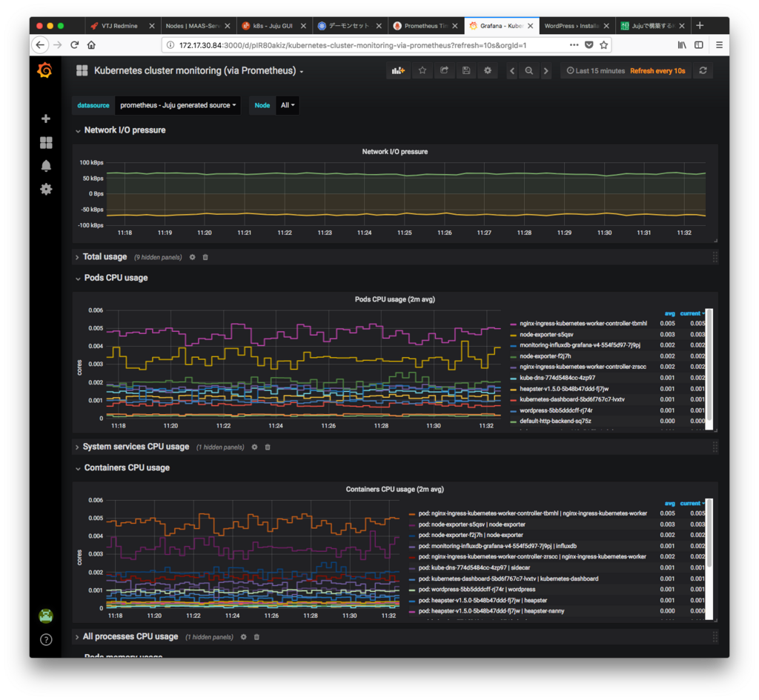Image resolution: width=759 pixels, height=700 pixels.
Task: Switch to the デーモンセット browser tab
Action: [348, 26]
